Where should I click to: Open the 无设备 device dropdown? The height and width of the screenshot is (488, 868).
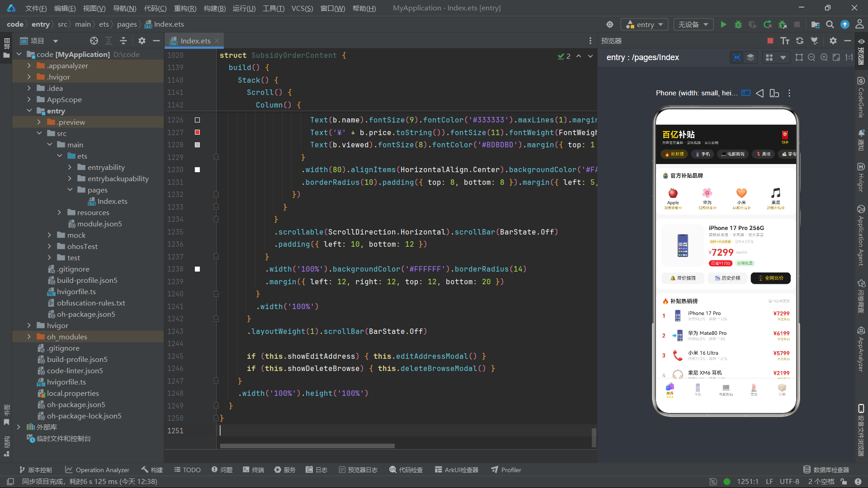coord(693,24)
